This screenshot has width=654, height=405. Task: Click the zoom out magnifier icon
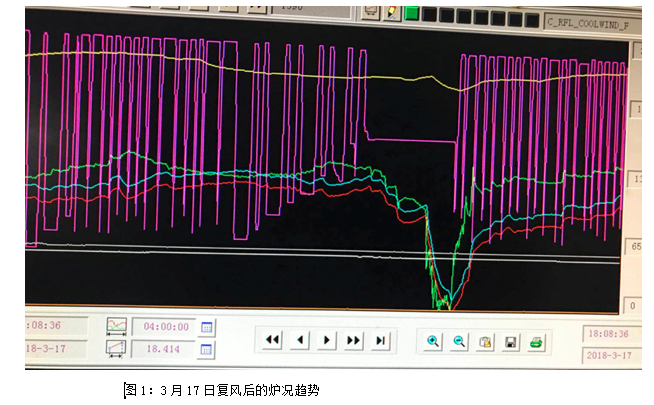[459, 341]
